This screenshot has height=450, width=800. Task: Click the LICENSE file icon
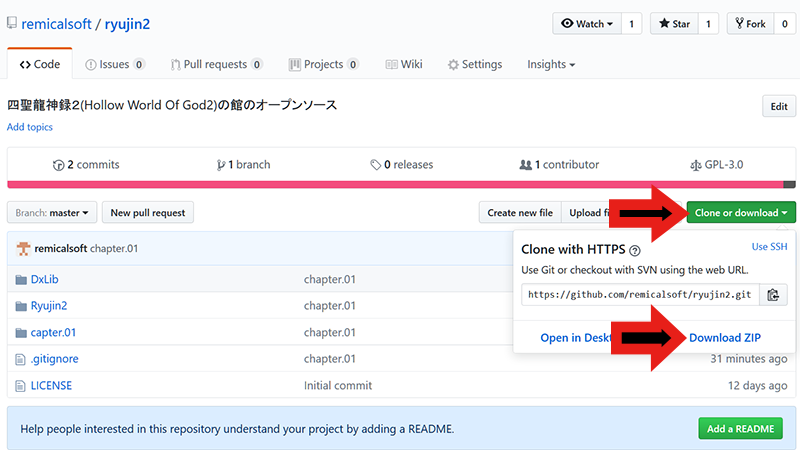(x=20, y=386)
